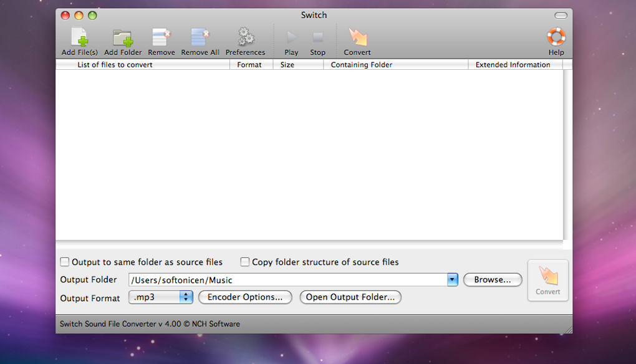Click the Open Output Folder... button
The width and height of the screenshot is (636, 364).
(350, 297)
